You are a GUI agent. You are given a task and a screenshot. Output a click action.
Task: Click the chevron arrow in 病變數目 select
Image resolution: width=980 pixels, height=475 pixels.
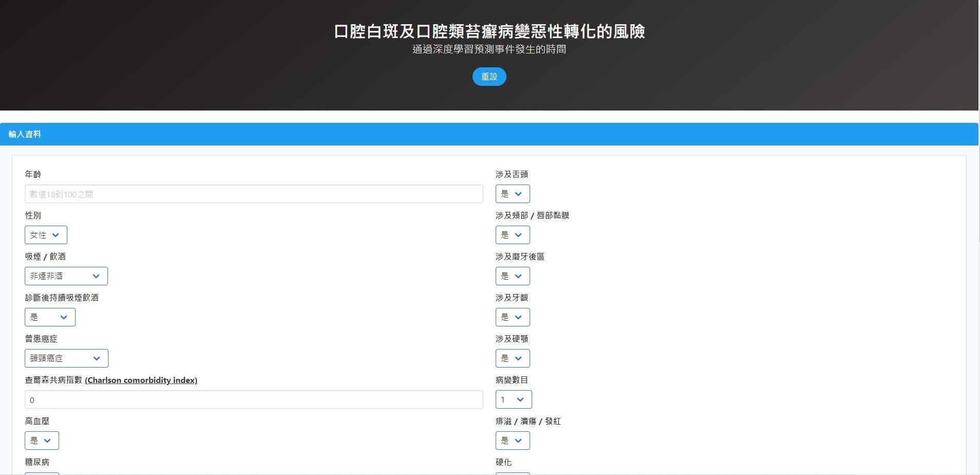tap(520, 399)
